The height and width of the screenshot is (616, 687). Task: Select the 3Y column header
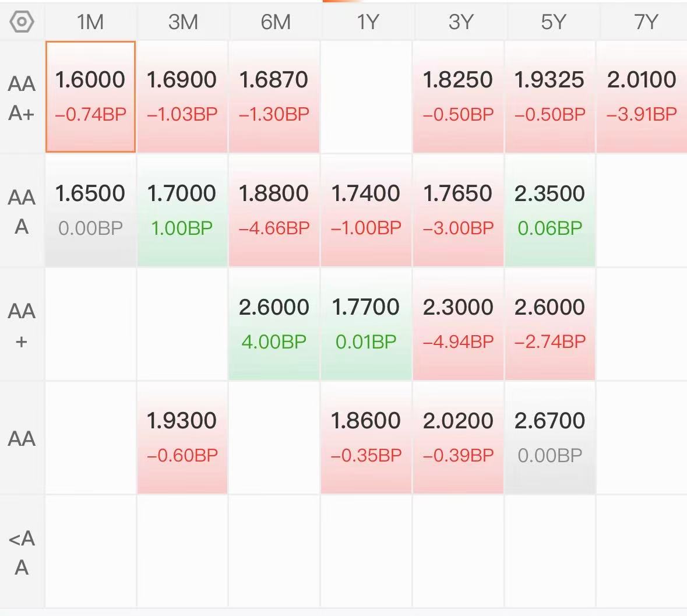click(x=460, y=22)
